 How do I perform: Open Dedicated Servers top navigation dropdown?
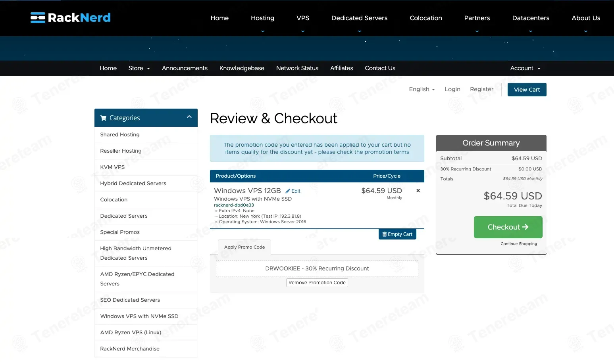pos(359,18)
